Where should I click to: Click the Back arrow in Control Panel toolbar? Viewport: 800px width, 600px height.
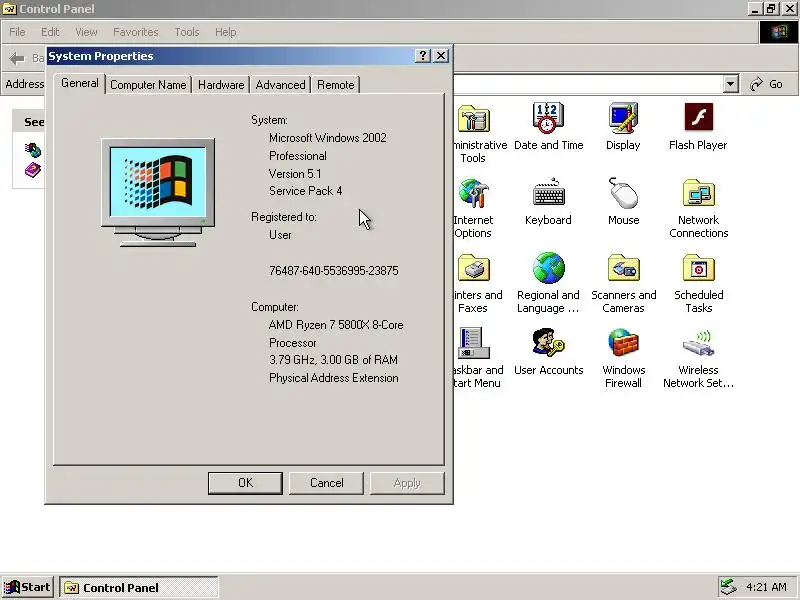(x=17, y=59)
